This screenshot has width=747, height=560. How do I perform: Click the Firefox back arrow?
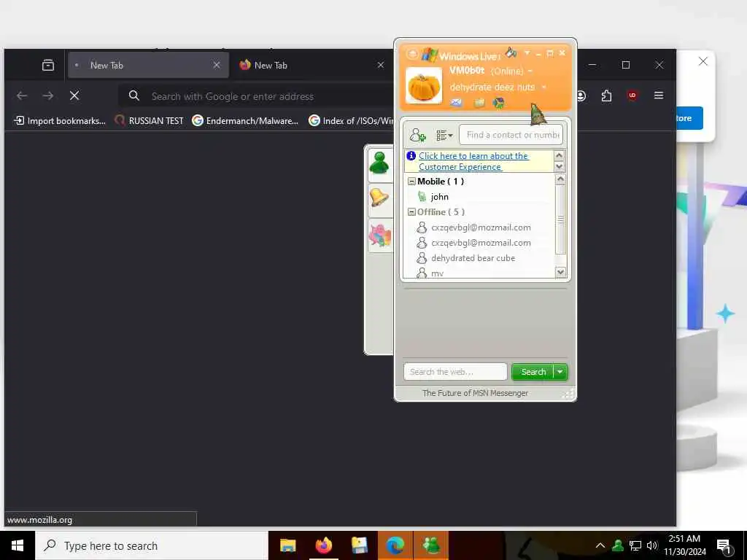[x=22, y=96]
